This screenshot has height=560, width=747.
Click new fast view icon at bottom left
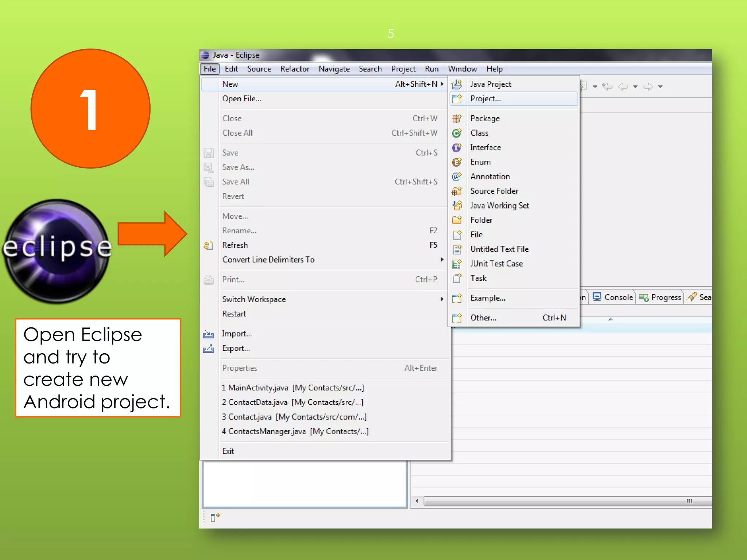coord(215,517)
